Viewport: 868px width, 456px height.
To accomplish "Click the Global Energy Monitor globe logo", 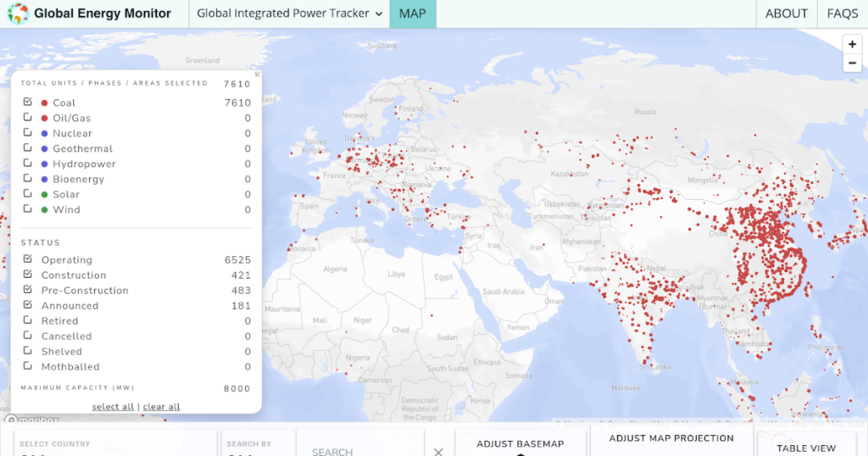I will (17, 14).
